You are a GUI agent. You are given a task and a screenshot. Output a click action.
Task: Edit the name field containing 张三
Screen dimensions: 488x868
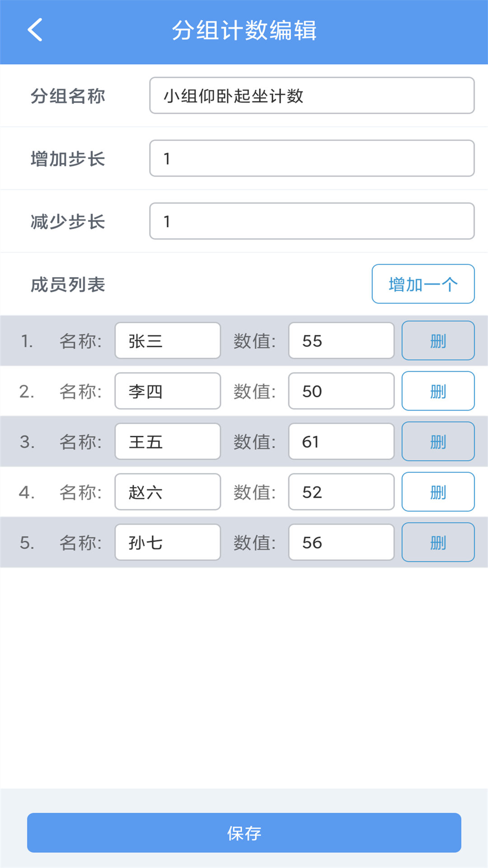(x=167, y=340)
